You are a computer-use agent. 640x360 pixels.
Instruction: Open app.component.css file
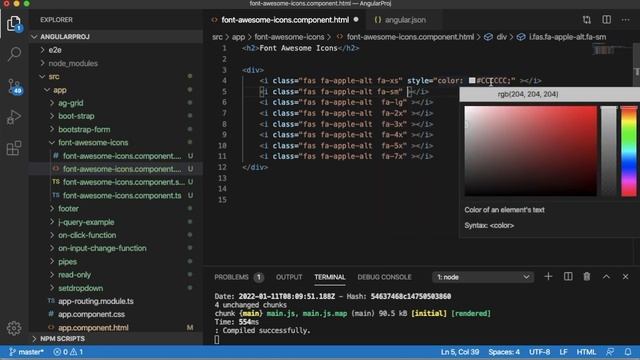[x=116, y=314]
